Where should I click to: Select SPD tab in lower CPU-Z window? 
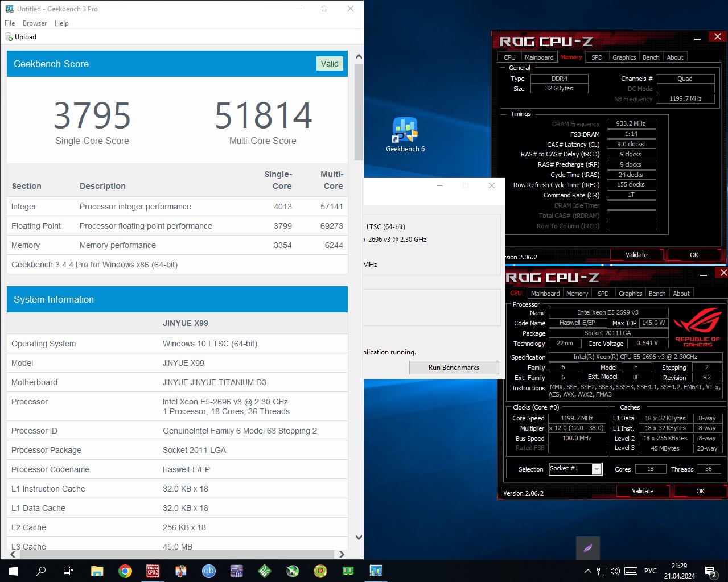[x=603, y=294]
